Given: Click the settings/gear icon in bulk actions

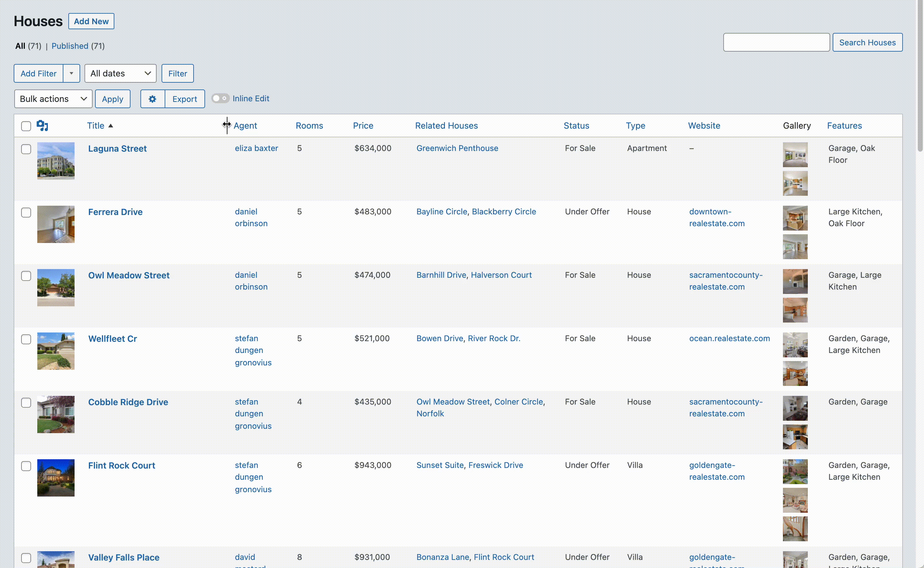Looking at the screenshot, I should tap(153, 99).
